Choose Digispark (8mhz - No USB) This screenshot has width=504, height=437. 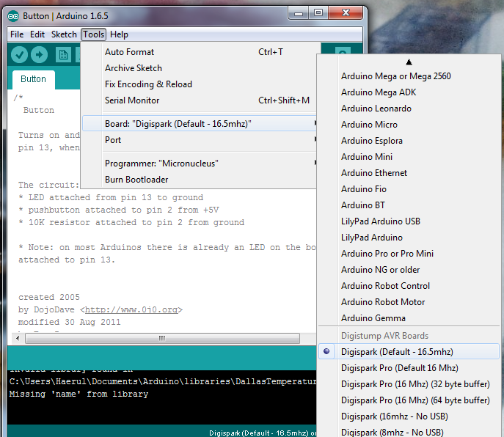pos(409,432)
